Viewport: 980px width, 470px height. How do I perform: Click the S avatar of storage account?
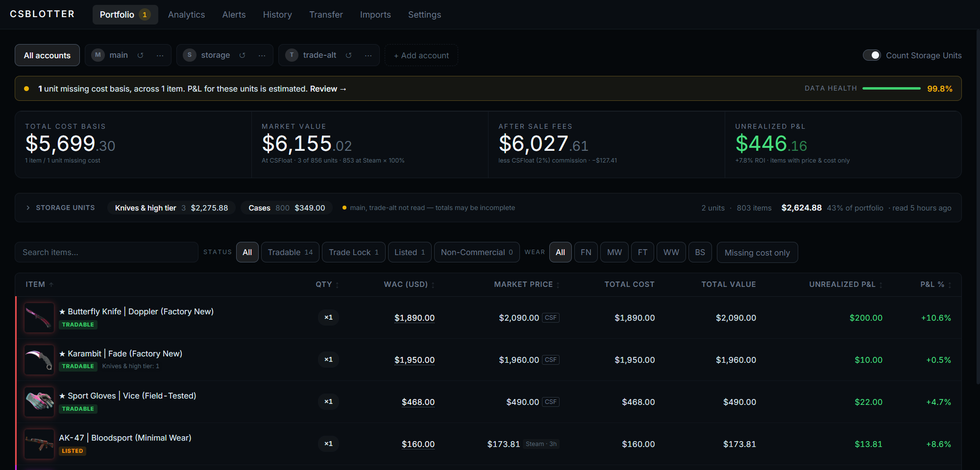(190, 55)
